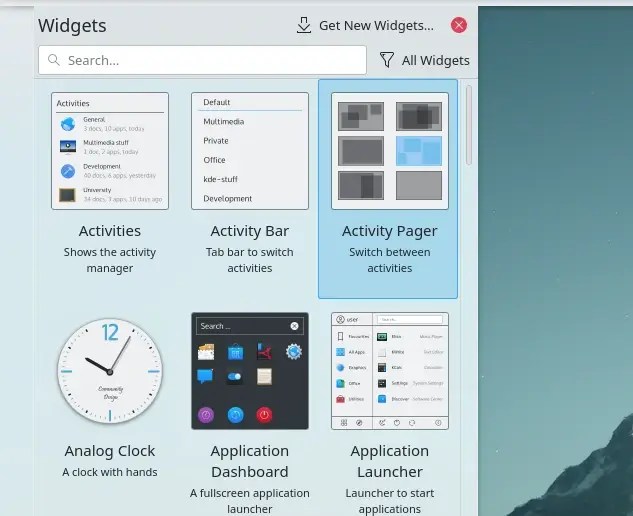The width and height of the screenshot is (633, 516).
Task: Click 'Switch between activities' description
Action: [x=390, y=260]
